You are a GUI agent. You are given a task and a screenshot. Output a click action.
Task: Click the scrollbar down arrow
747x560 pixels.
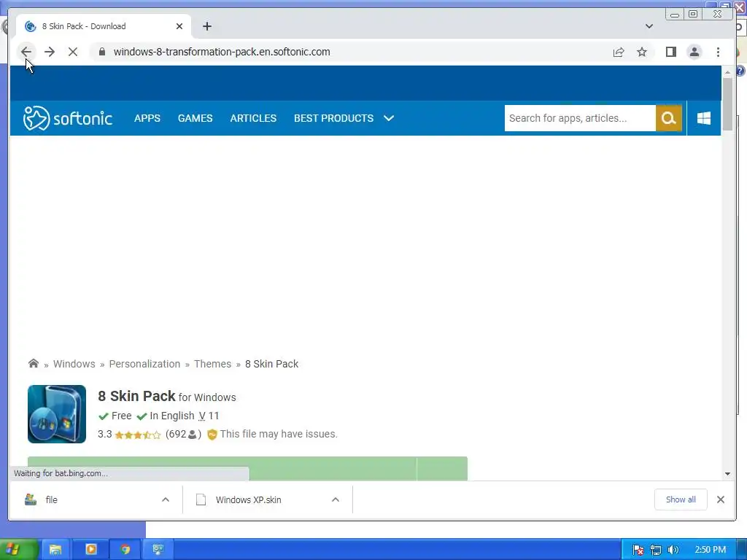pos(727,474)
